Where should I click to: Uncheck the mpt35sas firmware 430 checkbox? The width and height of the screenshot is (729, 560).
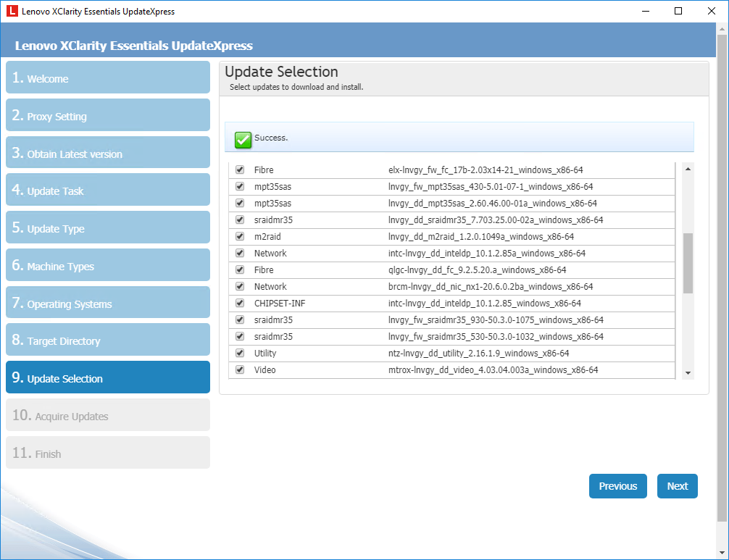pyautogui.click(x=240, y=186)
